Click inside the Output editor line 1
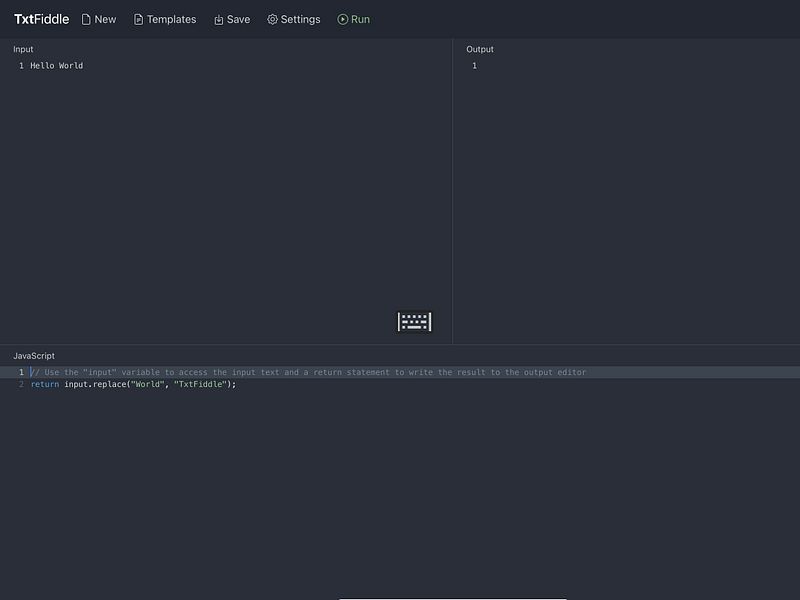800x600 pixels. [x=633, y=66]
